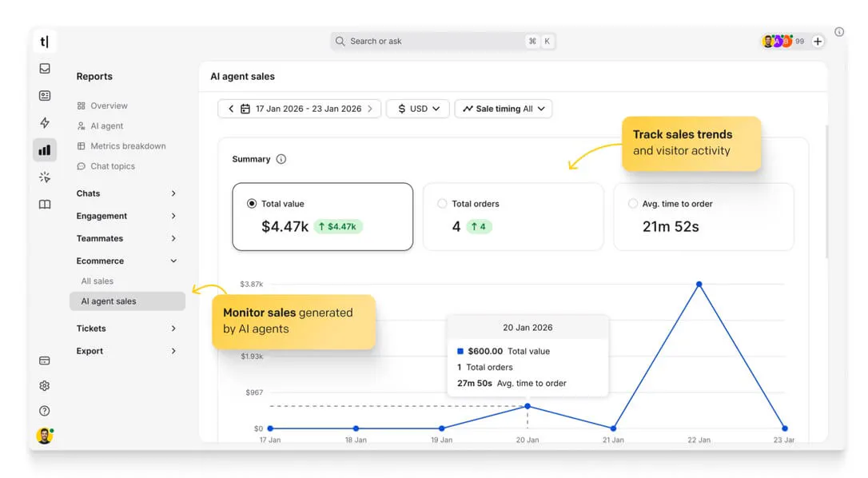Click the 22 Jan peak data point
The width and height of the screenshot is (868, 478).
(x=699, y=285)
